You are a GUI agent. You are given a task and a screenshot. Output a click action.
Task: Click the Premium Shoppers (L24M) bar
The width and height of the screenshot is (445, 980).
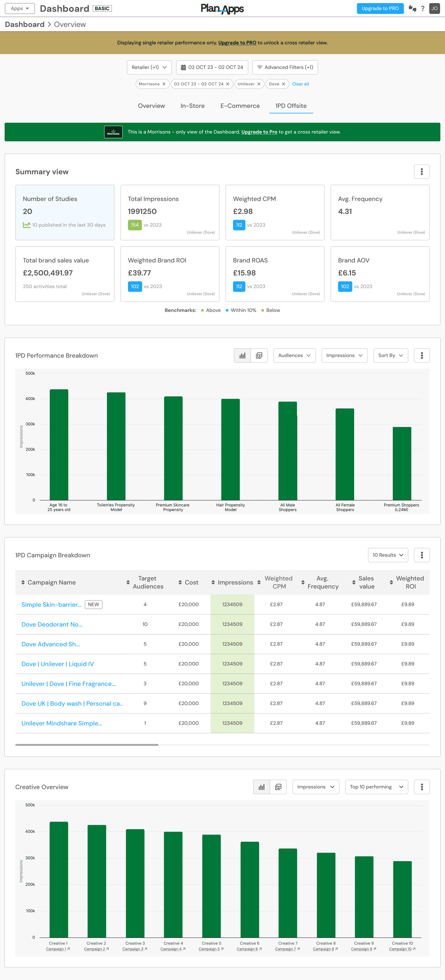(x=402, y=463)
